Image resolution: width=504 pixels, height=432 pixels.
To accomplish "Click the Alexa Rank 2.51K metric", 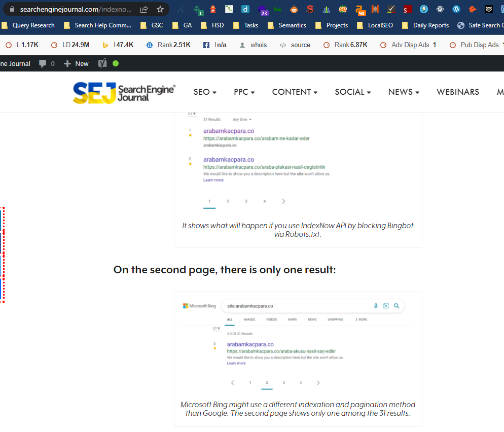I will pos(168,45).
